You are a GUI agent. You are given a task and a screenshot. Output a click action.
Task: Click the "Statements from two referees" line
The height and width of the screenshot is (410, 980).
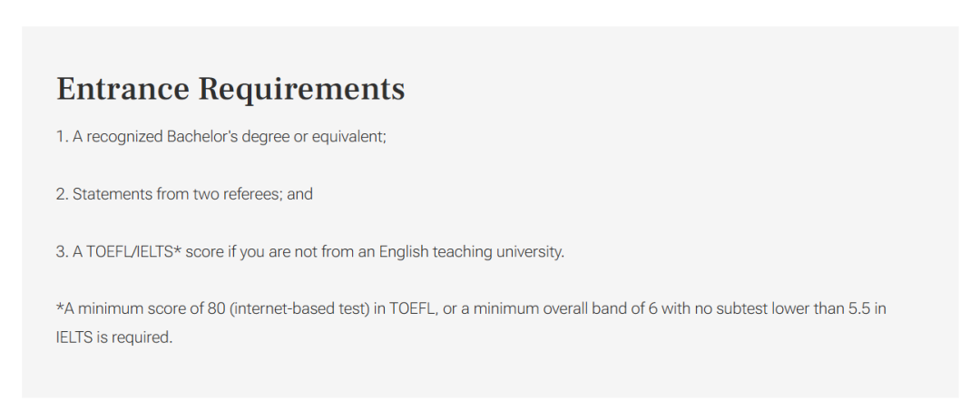click(x=183, y=194)
